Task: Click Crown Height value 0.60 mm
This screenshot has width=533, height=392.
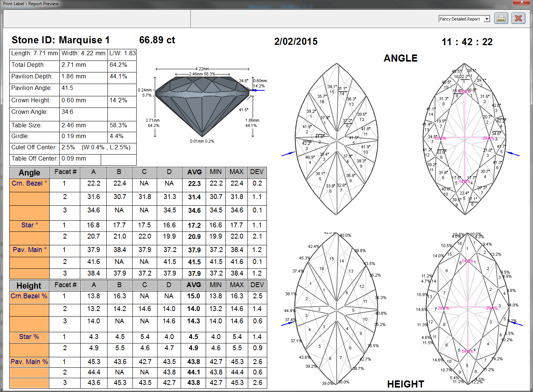Action: click(x=74, y=100)
